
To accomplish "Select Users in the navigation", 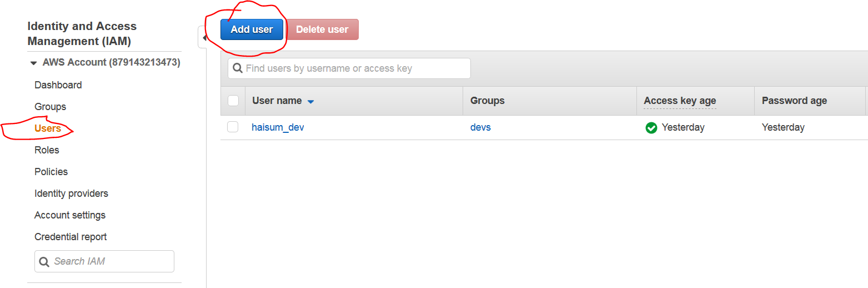I will pyautogui.click(x=48, y=128).
